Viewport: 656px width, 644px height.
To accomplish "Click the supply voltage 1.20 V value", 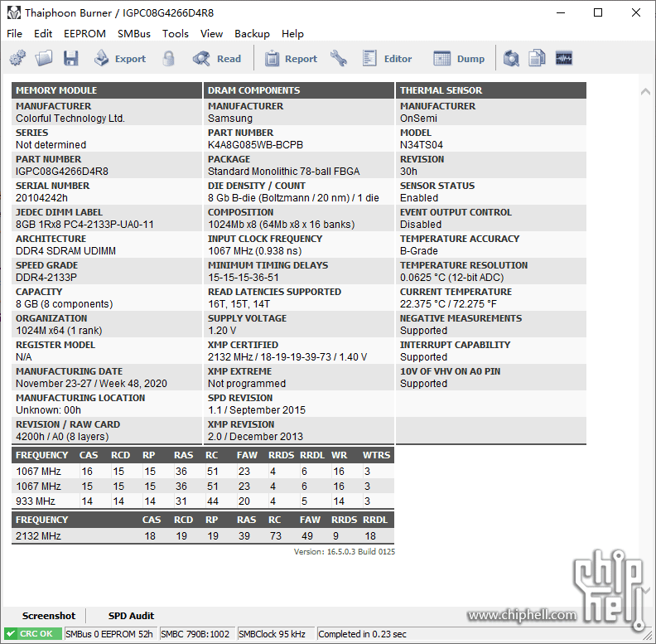I will (x=222, y=331).
